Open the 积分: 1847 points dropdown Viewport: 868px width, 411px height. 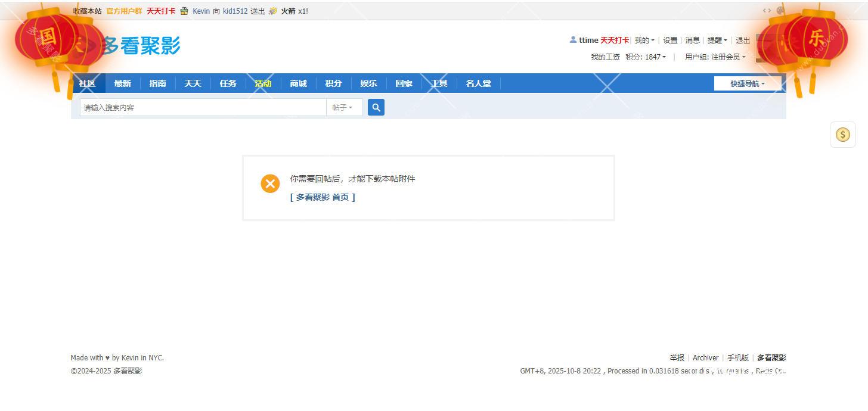click(x=646, y=57)
